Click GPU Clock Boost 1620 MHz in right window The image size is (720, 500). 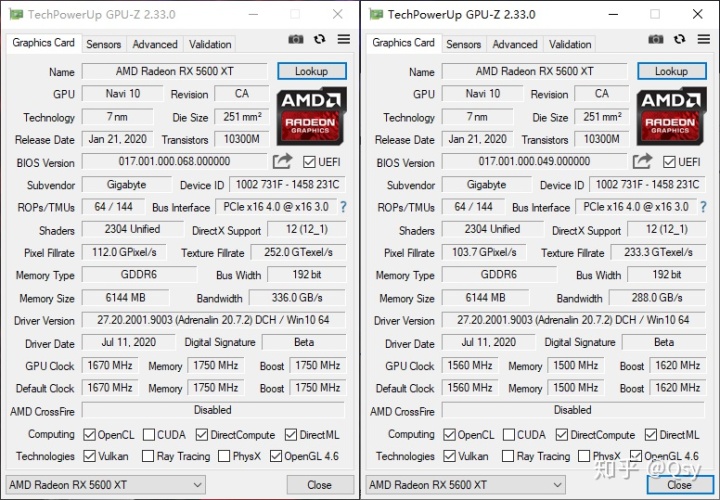pyautogui.click(x=678, y=365)
